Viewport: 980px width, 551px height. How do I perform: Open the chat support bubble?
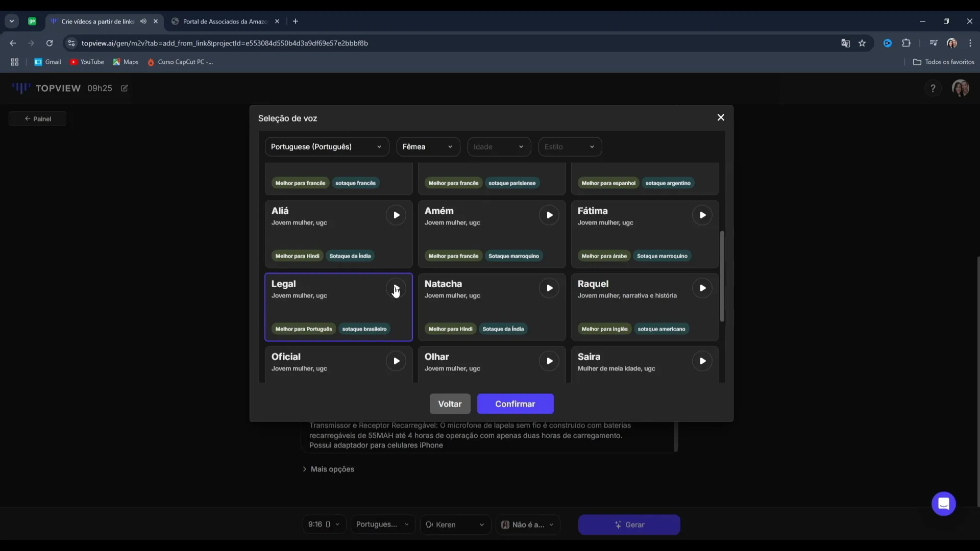943,504
